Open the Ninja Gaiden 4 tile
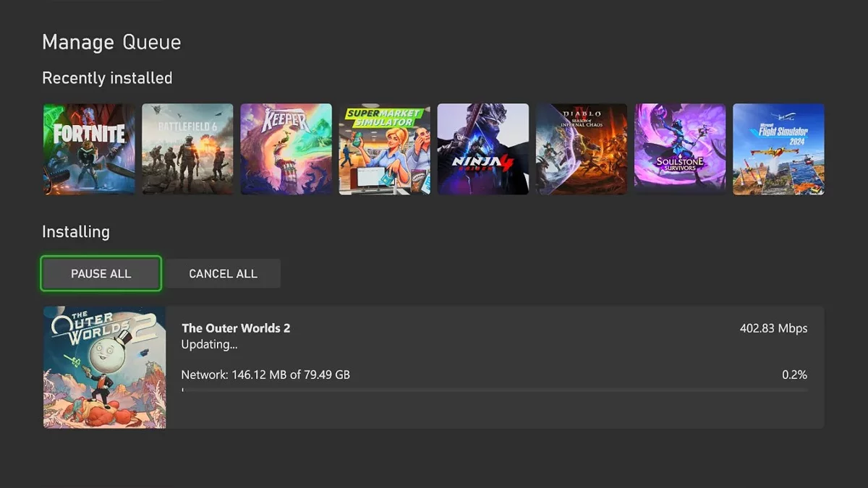The image size is (868, 488). [482, 149]
